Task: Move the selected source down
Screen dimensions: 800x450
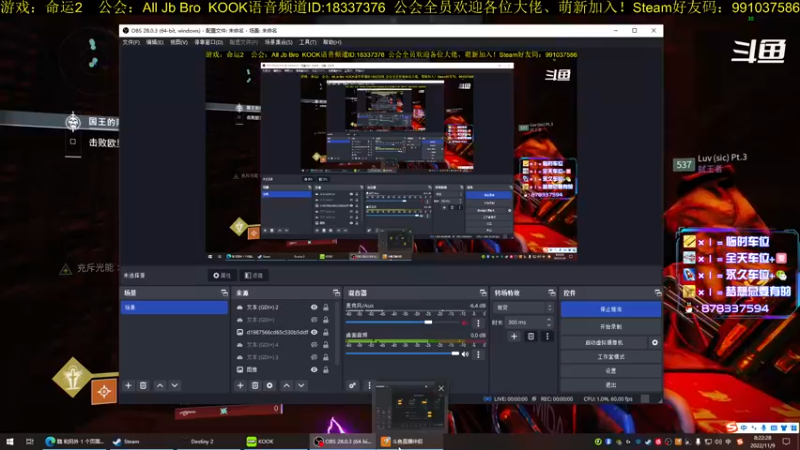Action: (302, 386)
